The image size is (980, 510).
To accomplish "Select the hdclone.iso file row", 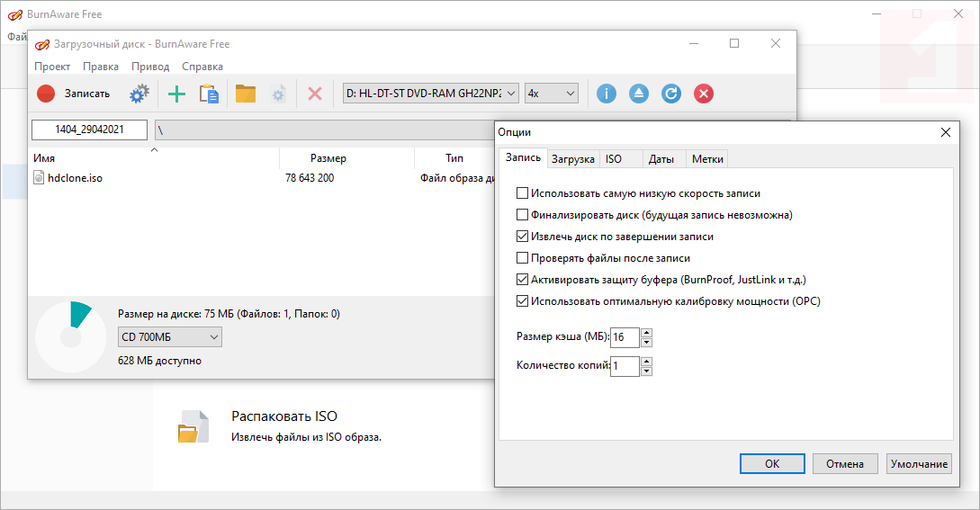I will point(261,178).
